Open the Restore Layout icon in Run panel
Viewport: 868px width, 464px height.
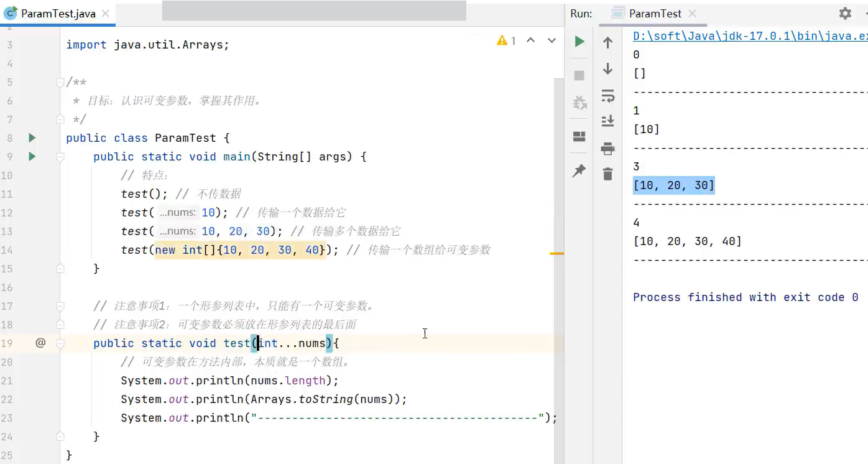point(579,137)
